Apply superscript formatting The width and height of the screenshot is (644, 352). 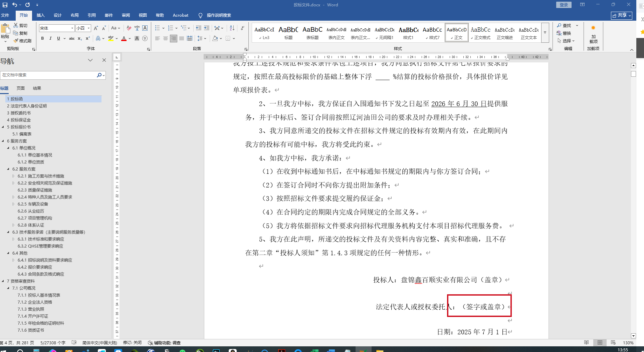[88, 39]
